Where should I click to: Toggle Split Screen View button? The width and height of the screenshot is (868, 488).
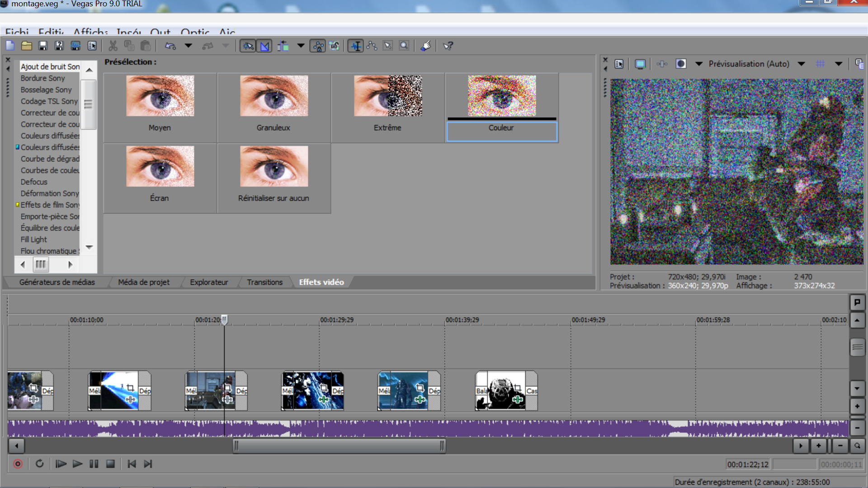pos(681,64)
